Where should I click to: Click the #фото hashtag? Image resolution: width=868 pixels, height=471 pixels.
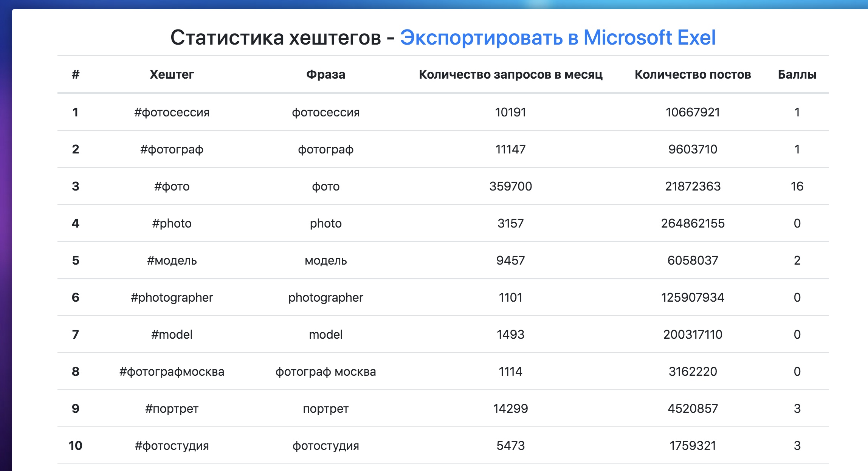pos(171,186)
